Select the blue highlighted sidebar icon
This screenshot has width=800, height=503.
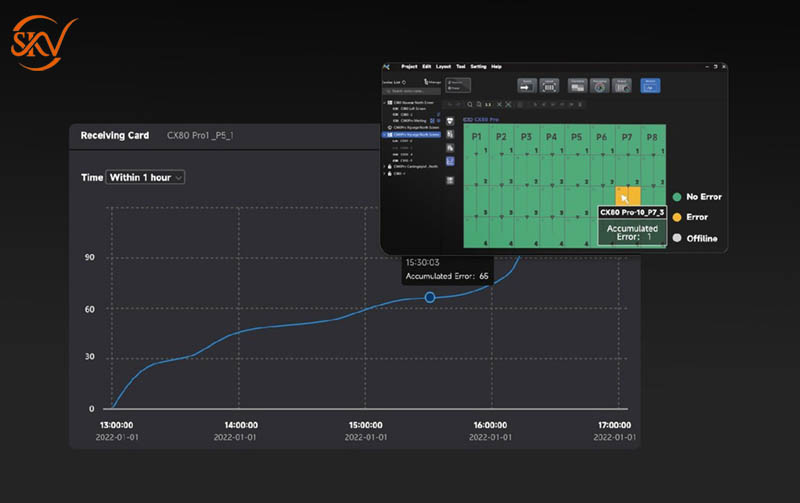[x=451, y=160]
